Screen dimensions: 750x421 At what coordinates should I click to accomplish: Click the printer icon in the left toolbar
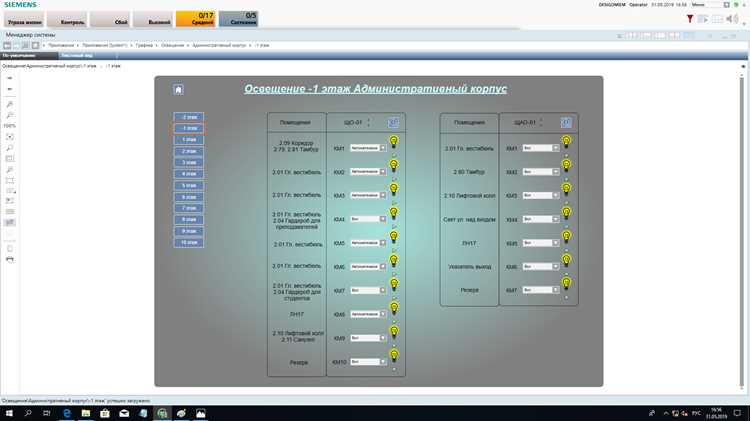point(10,259)
